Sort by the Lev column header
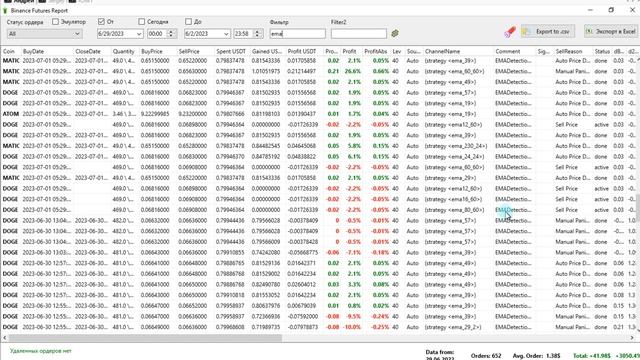Image resolution: width=640 pixels, height=360 pixels. pyautogui.click(x=396, y=51)
